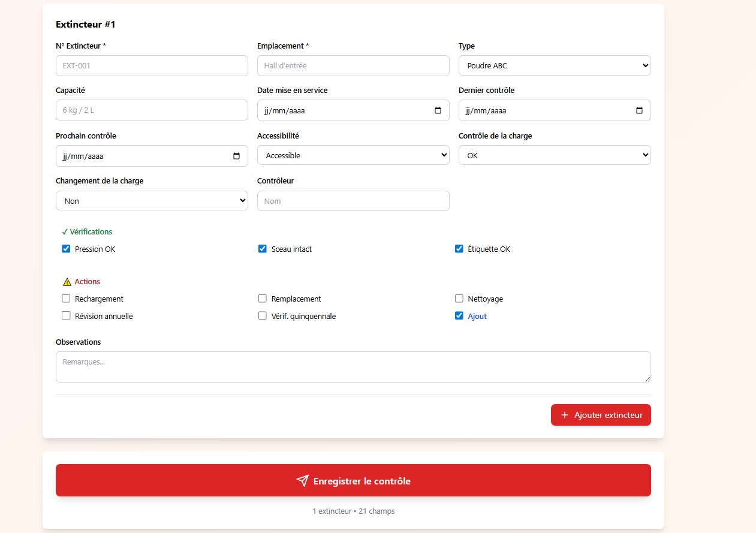Click inside the Observations text area
Screen dimensions: 756x533
point(353,365)
